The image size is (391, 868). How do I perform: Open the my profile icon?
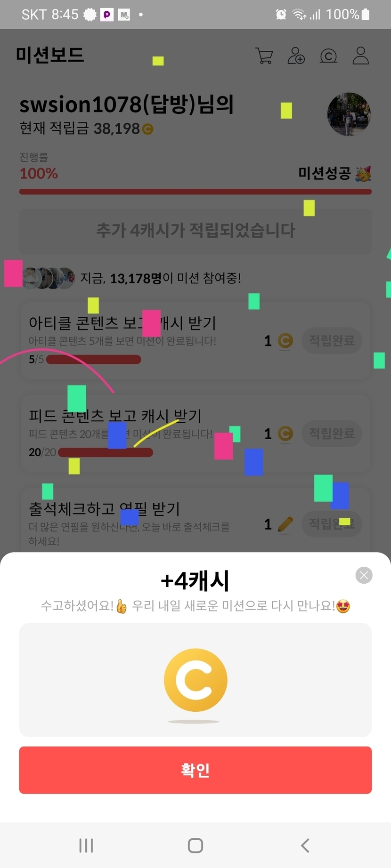pos(361,56)
